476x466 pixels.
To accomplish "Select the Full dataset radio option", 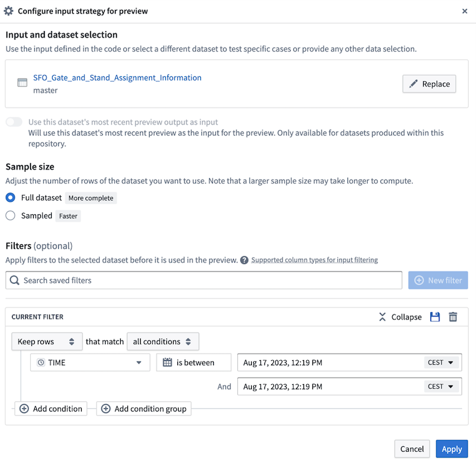I will 10,198.
